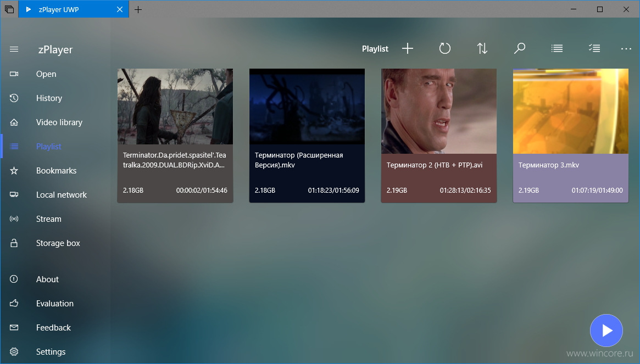Click the 00:00:02/01:54:46 duration text
This screenshot has height=364, width=640.
(202, 190)
